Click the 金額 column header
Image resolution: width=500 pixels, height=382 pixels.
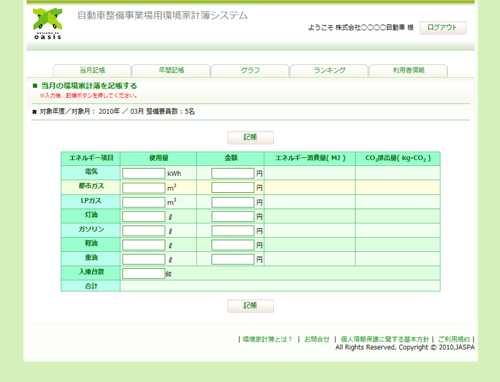[x=231, y=158]
